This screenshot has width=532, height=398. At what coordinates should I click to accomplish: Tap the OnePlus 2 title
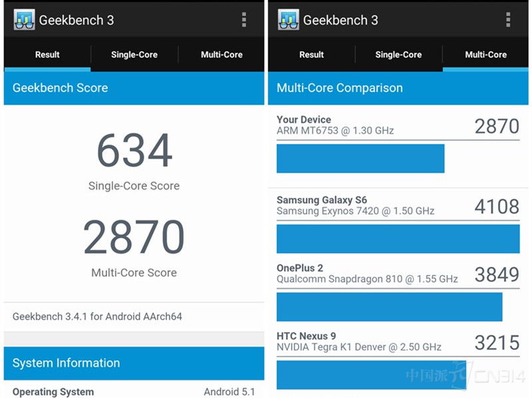pyautogui.click(x=300, y=268)
